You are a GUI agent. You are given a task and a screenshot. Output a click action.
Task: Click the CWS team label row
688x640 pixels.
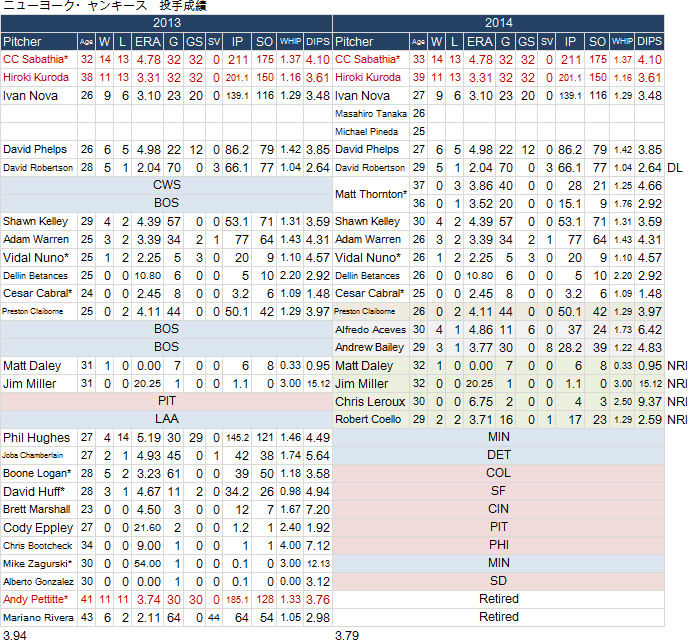(x=166, y=185)
